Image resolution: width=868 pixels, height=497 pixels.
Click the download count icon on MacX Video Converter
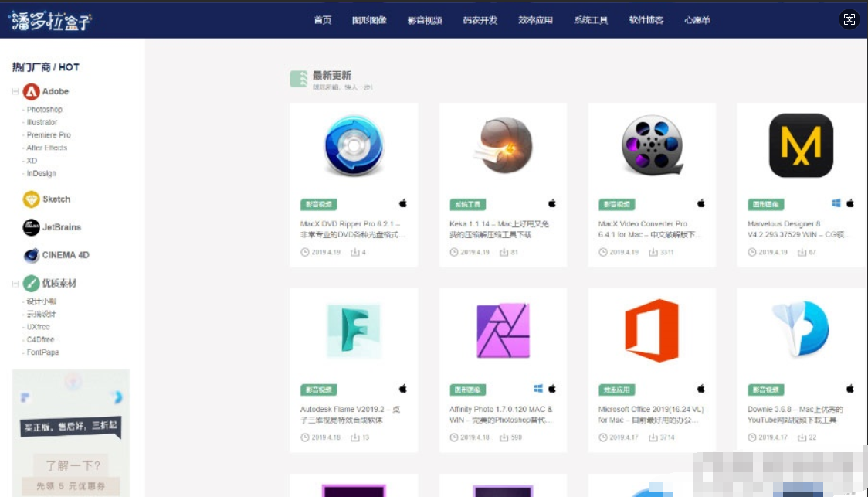[x=653, y=252]
